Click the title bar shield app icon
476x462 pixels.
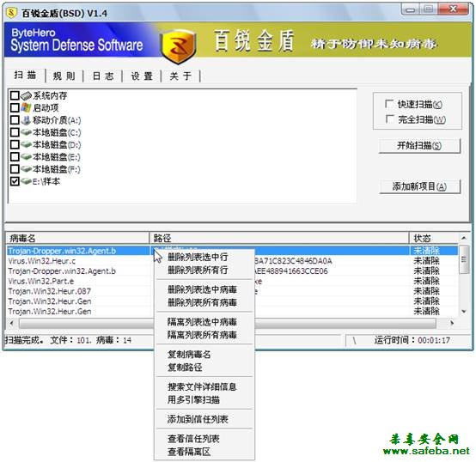pyautogui.click(x=12, y=13)
